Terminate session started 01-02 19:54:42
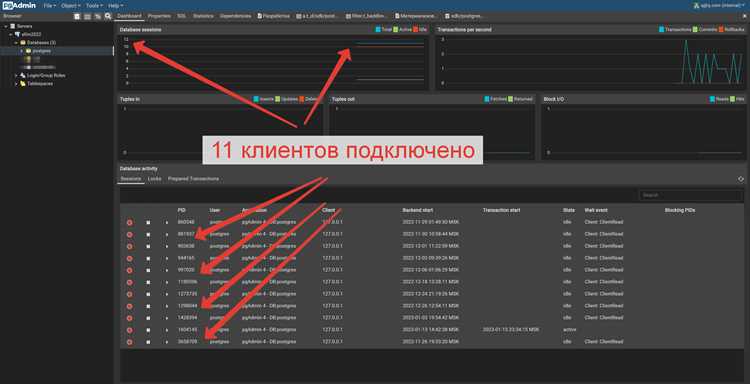Screen dimensions: 750x384 click(129, 318)
